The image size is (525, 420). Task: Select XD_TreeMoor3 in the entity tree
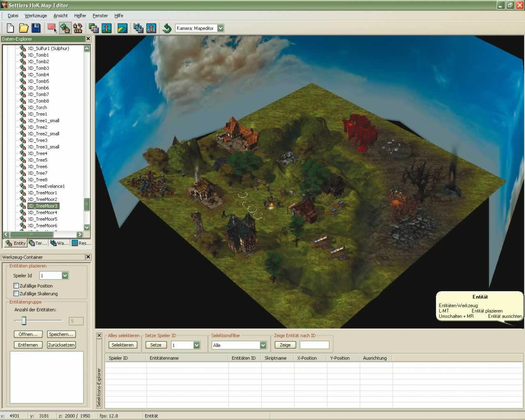[43, 206]
